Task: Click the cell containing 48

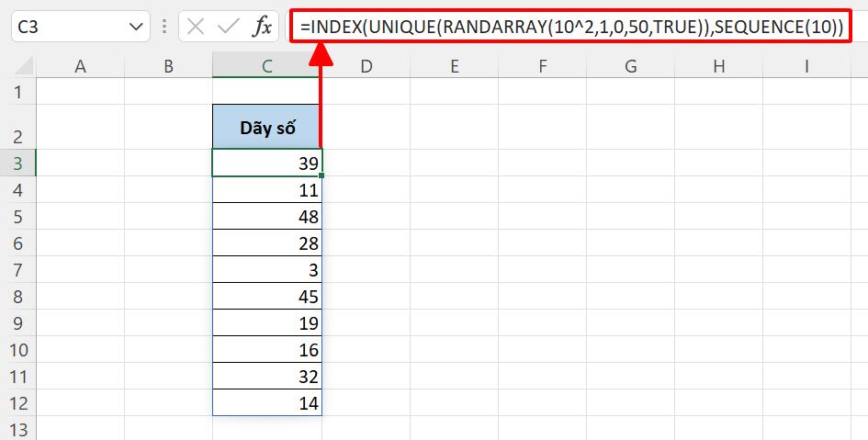Action: (267, 217)
